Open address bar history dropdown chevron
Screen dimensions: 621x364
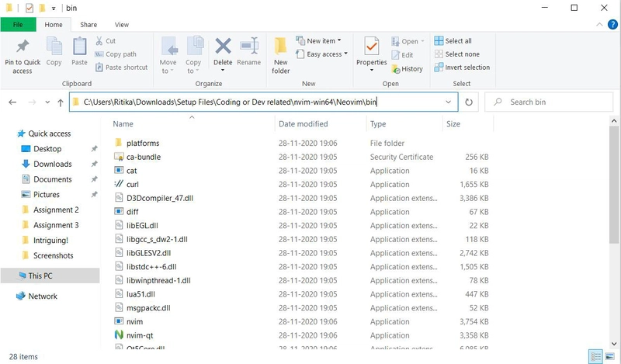click(x=448, y=102)
